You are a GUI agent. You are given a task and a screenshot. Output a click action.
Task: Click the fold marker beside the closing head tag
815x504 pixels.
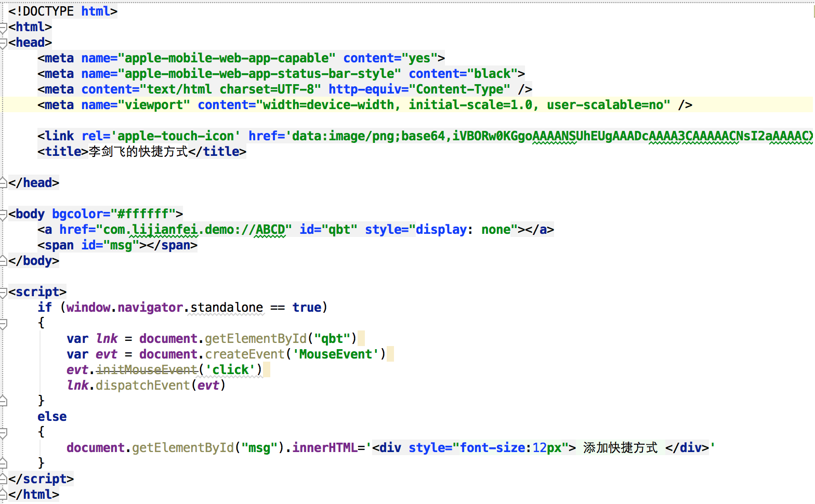(x=3, y=182)
